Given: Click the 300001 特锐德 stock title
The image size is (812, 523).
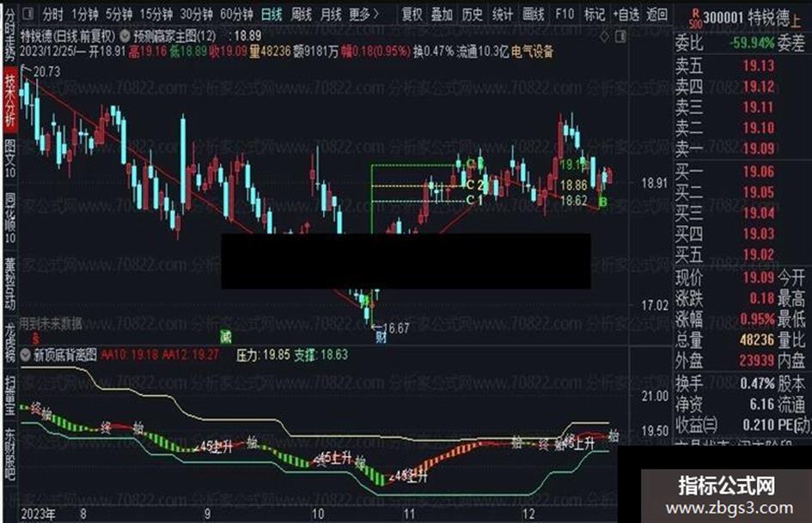Looking at the screenshot, I should tap(746, 18).
